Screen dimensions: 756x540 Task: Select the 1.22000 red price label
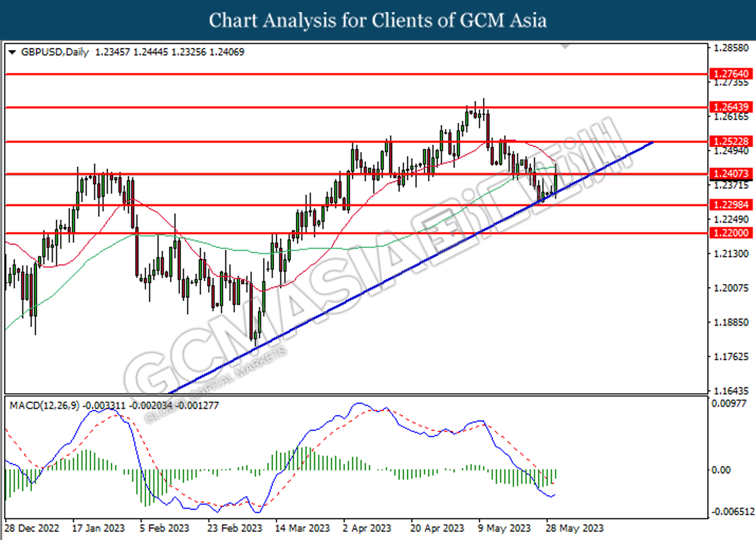(x=731, y=233)
